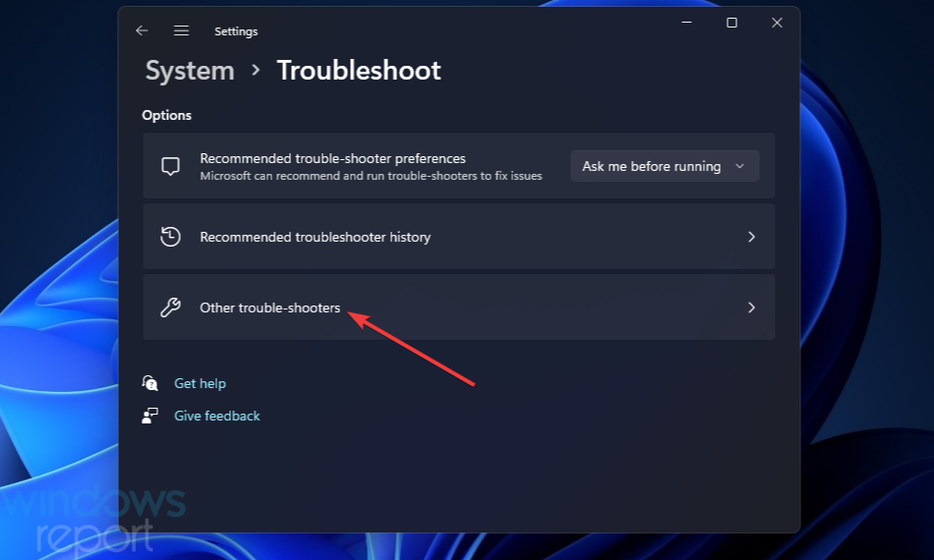The width and height of the screenshot is (934, 560).
Task: Minimize the Settings window
Action: [x=687, y=23]
